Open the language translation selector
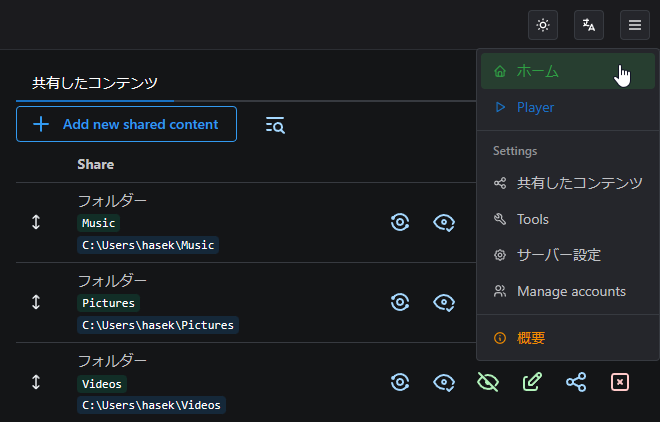The width and height of the screenshot is (660, 422). [589, 25]
